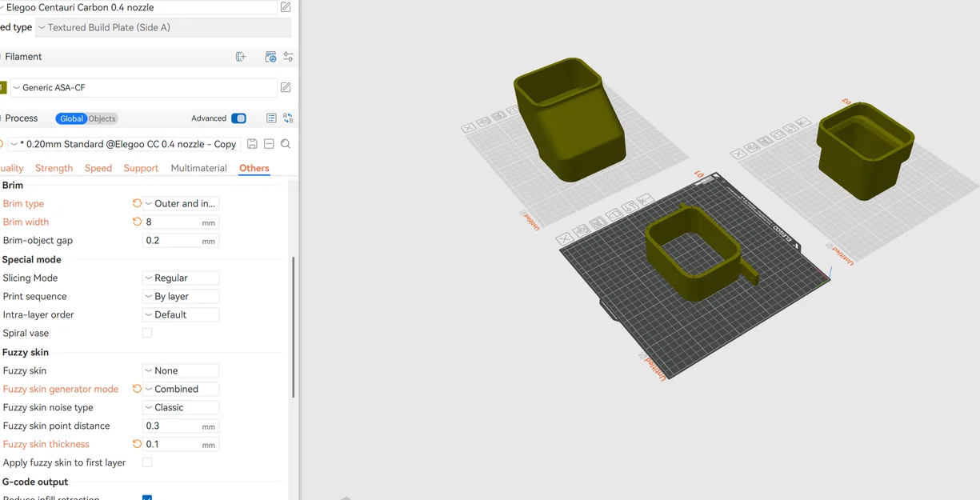Click the add filament icon
This screenshot has width=980, height=500.
coord(241,57)
